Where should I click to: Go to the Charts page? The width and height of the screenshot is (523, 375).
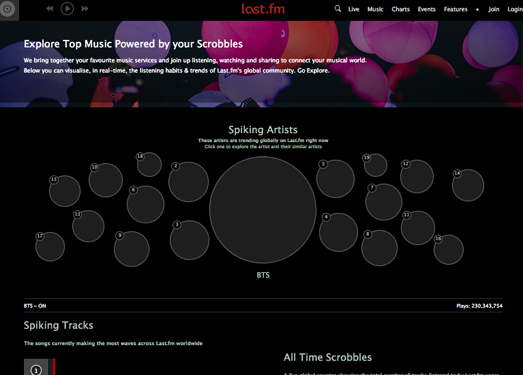[x=400, y=9]
